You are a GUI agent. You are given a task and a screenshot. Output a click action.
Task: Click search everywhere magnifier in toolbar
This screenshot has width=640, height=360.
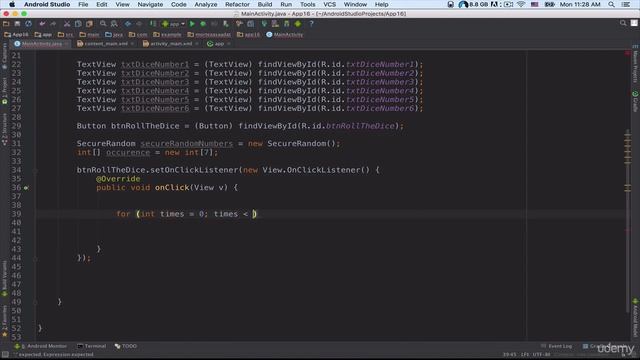[623, 23]
